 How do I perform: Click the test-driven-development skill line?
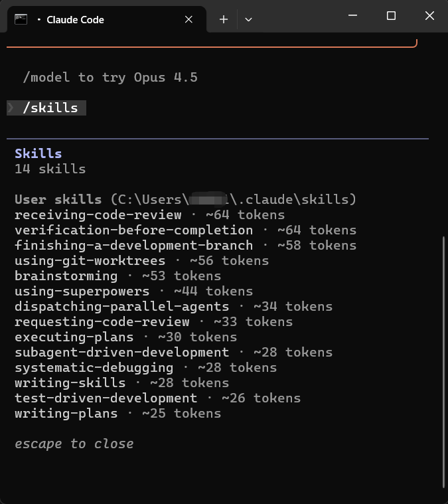[x=106, y=398]
